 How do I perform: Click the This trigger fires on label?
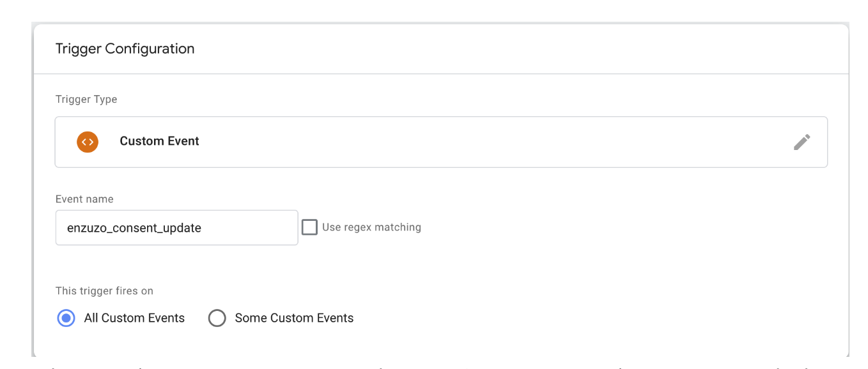pos(104,290)
